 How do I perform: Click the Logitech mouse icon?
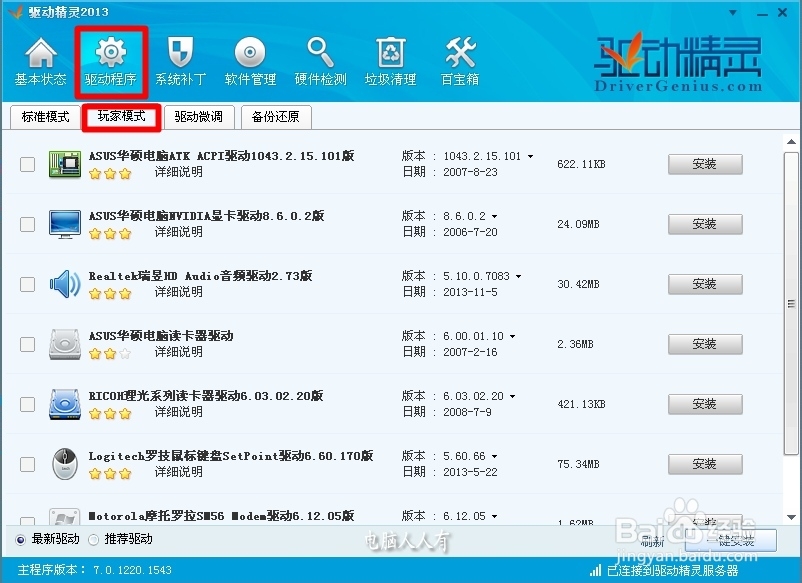pyautogui.click(x=65, y=464)
